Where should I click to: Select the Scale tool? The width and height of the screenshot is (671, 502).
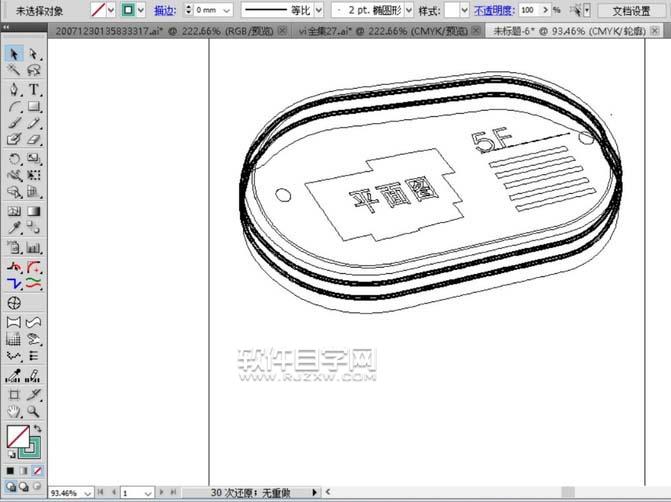[x=33, y=158]
